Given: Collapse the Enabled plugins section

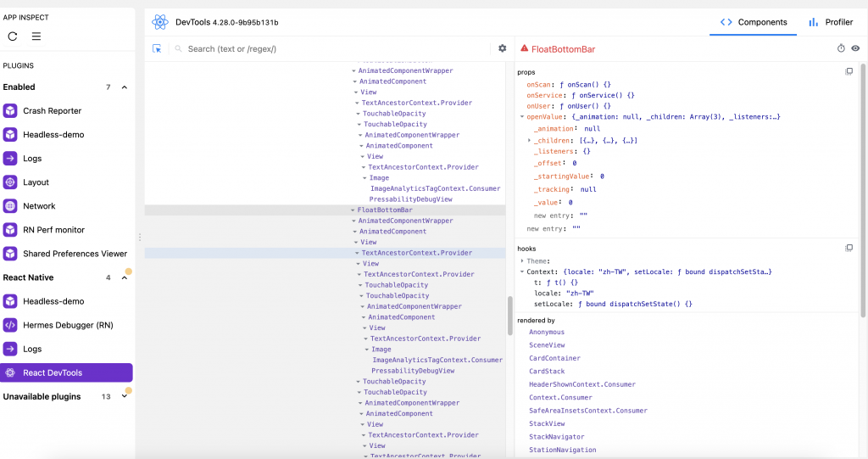Looking at the screenshot, I should 125,87.
